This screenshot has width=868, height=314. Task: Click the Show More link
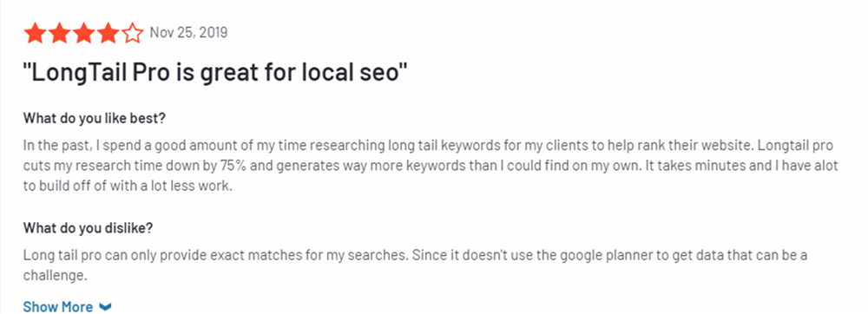(58, 307)
